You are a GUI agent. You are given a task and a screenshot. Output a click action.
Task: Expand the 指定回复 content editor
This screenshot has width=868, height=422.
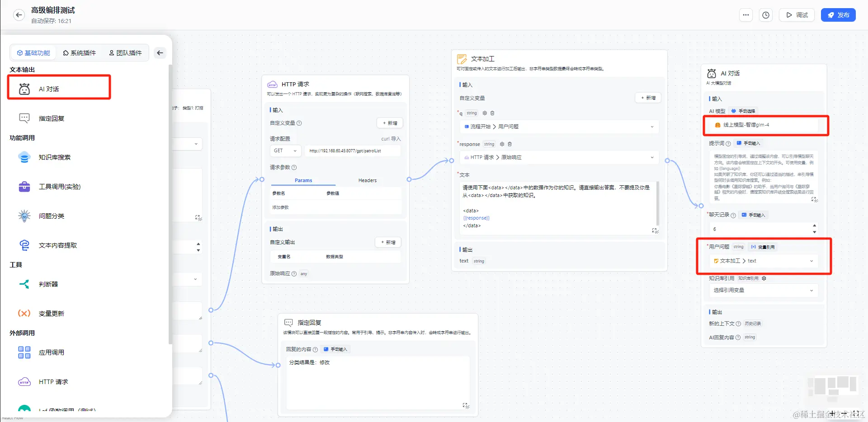click(466, 405)
